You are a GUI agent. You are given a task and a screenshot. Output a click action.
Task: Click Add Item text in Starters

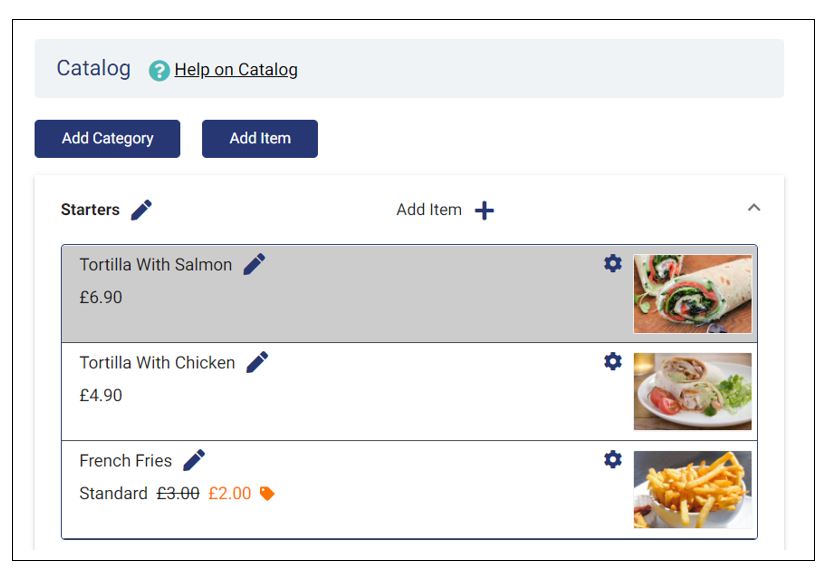coord(429,210)
